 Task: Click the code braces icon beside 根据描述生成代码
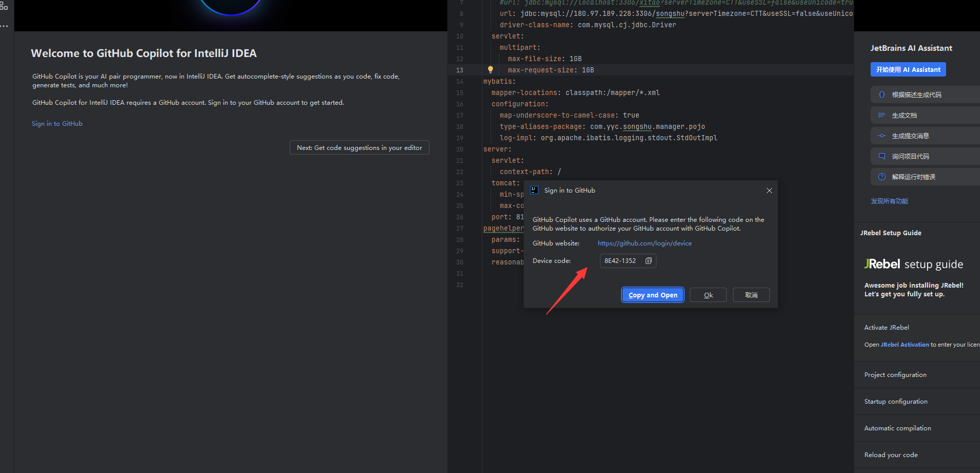[882, 94]
